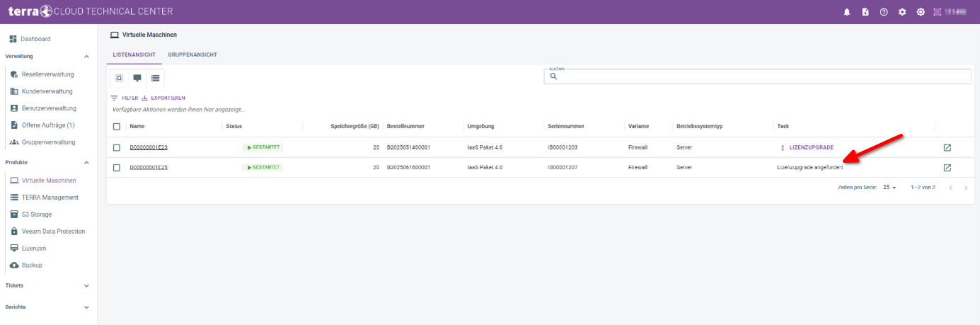Image resolution: width=980 pixels, height=325 pixels.
Task: Open the rows per page dropdown
Action: (889, 188)
